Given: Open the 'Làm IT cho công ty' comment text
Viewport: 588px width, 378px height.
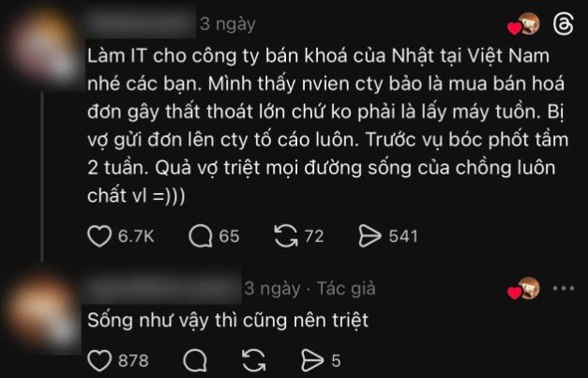Looking at the screenshot, I should 327,126.
